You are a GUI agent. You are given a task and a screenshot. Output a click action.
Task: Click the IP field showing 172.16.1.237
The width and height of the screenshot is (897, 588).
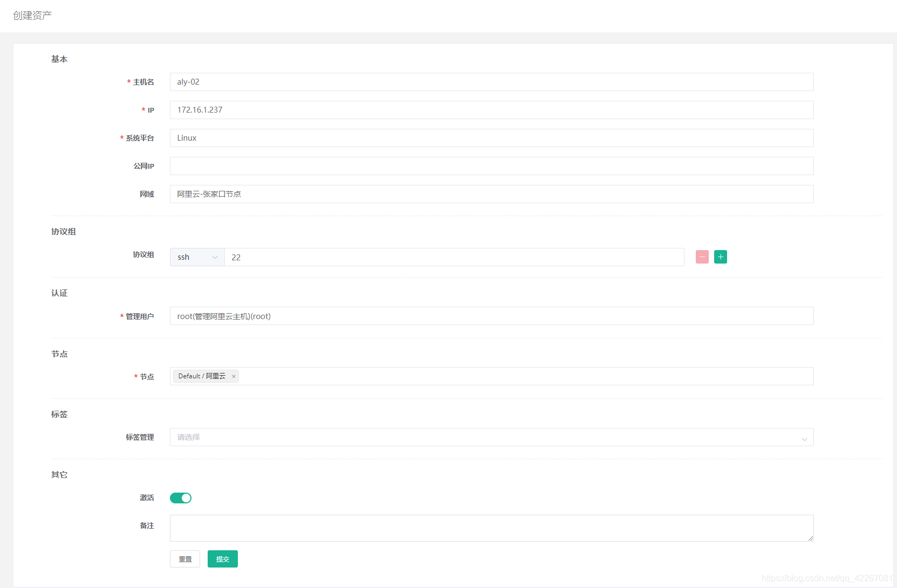point(491,110)
